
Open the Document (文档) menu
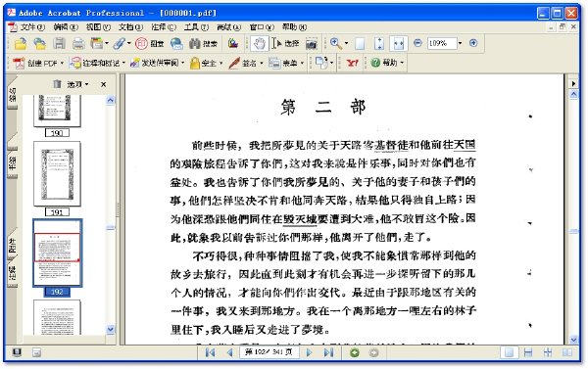[x=131, y=27]
